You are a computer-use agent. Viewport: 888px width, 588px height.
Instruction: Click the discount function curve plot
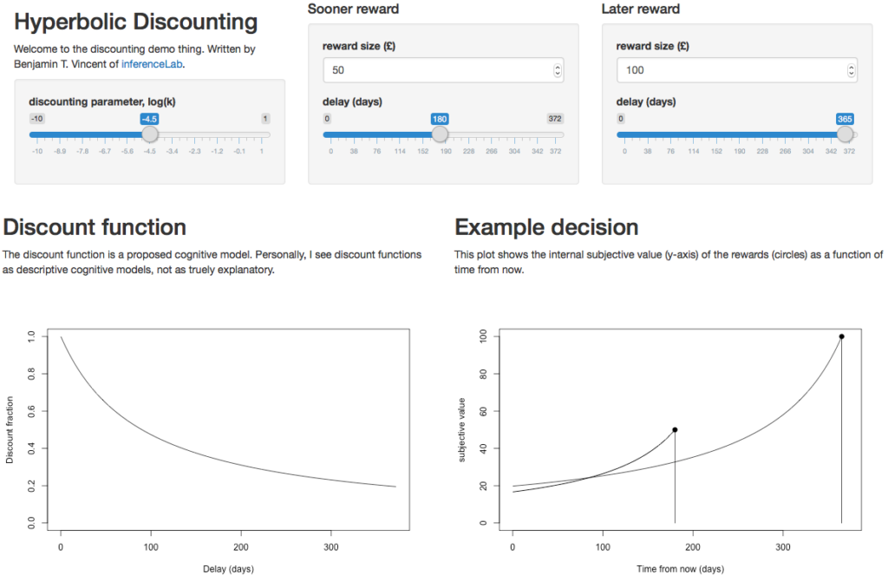228,429
